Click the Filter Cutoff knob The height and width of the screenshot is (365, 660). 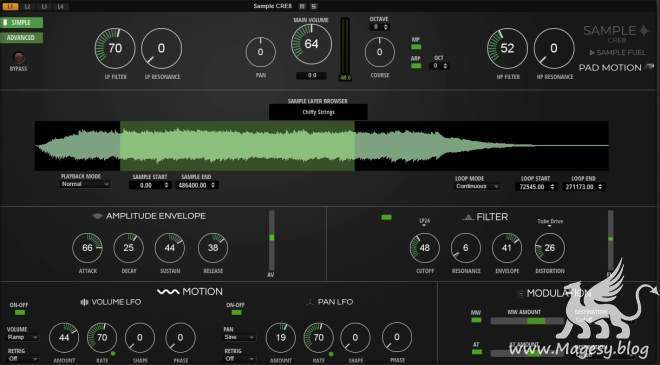tap(424, 248)
